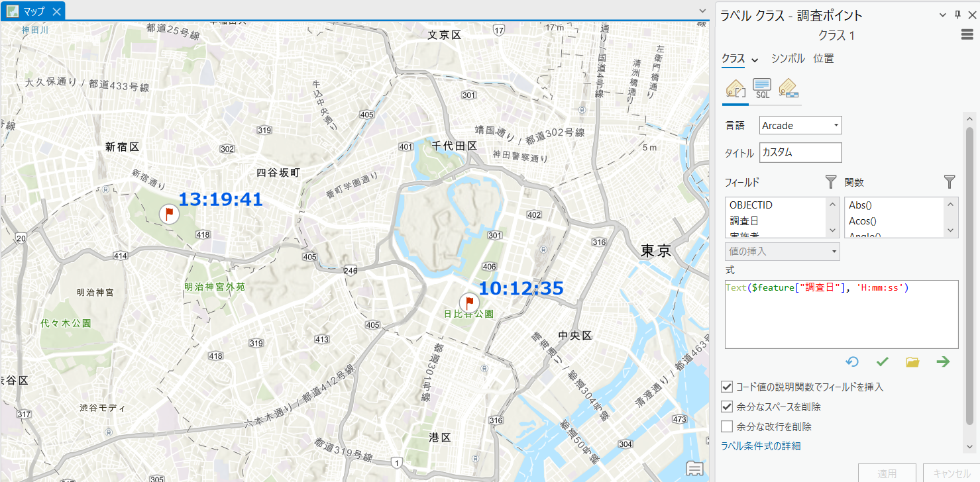The width and height of the screenshot is (980, 482).
Task: Click the 明治神宮外苑 label on the map
Action: pyautogui.click(x=215, y=287)
